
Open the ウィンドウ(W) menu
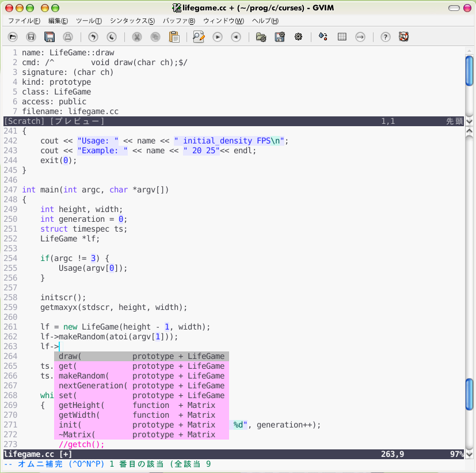pos(223,21)
